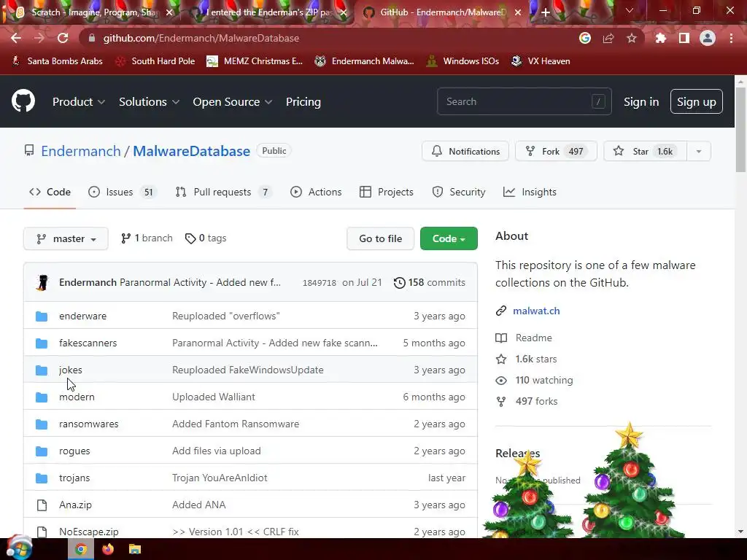The height and width of the screenshot is (560, 747).
Task: Click the 497 forks text
Action: point(536,402)
